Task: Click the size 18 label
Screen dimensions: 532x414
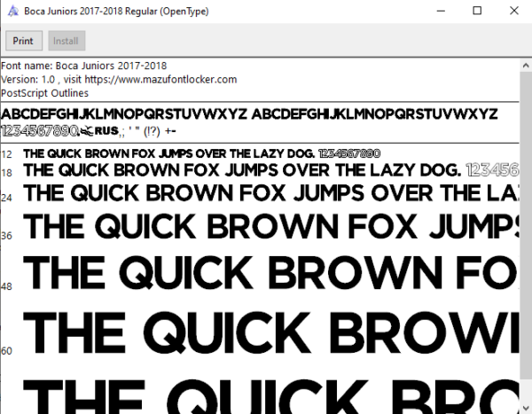Action: (6, 173)
